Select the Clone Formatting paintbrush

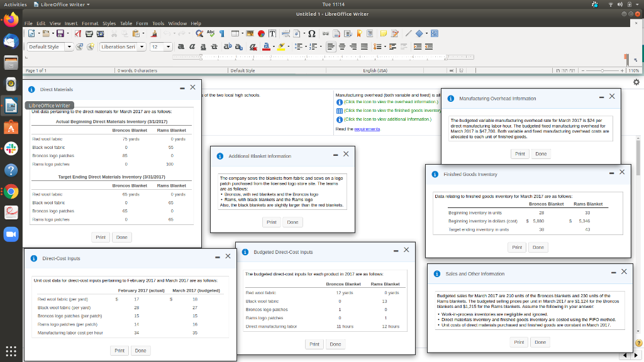click(x=154, y=34)
